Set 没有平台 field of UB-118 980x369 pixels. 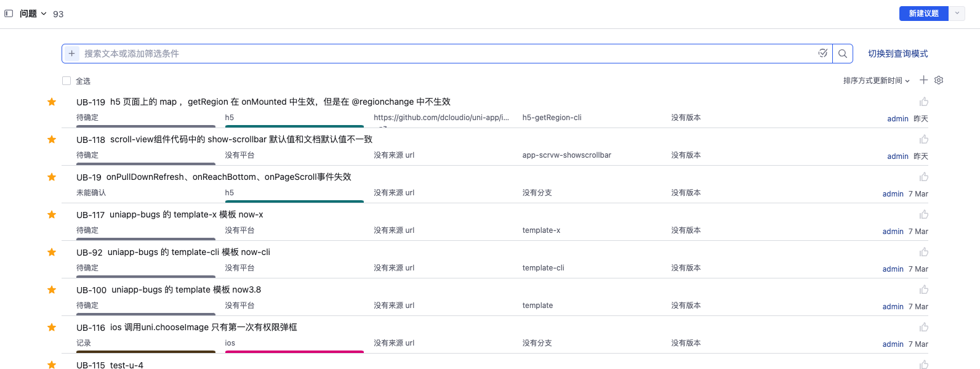(x=239, y=155)
